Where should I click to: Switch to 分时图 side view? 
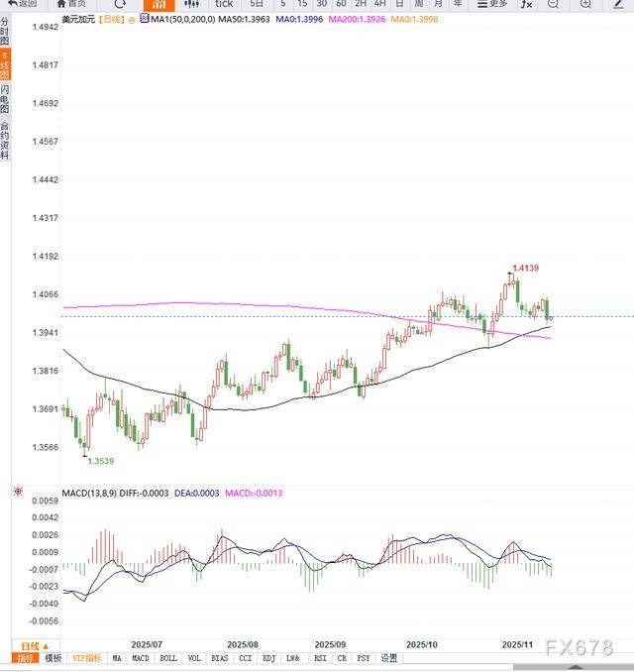pyautogui.click(x=5, y=32)
